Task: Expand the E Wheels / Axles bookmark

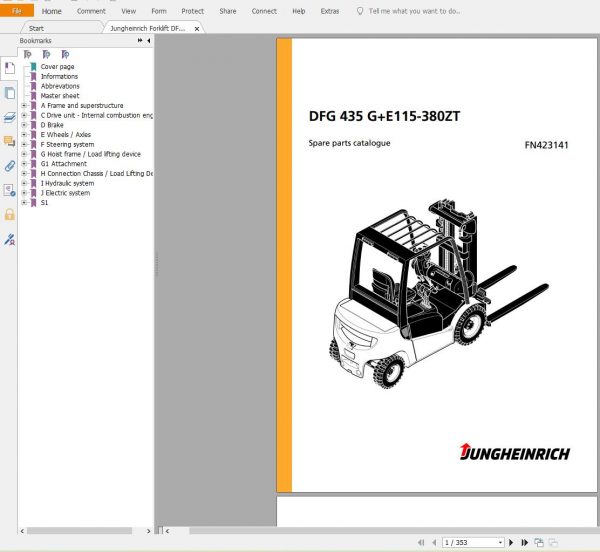Action: [24, 135]
